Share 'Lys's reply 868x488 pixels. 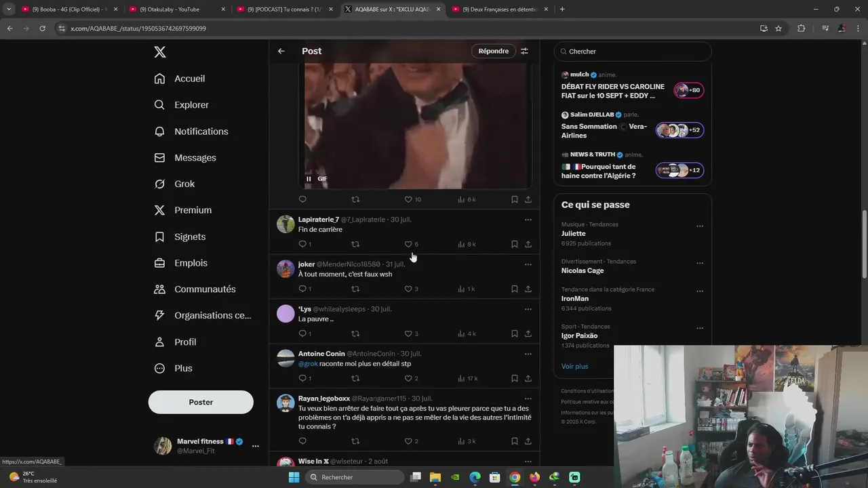point(528,333)
